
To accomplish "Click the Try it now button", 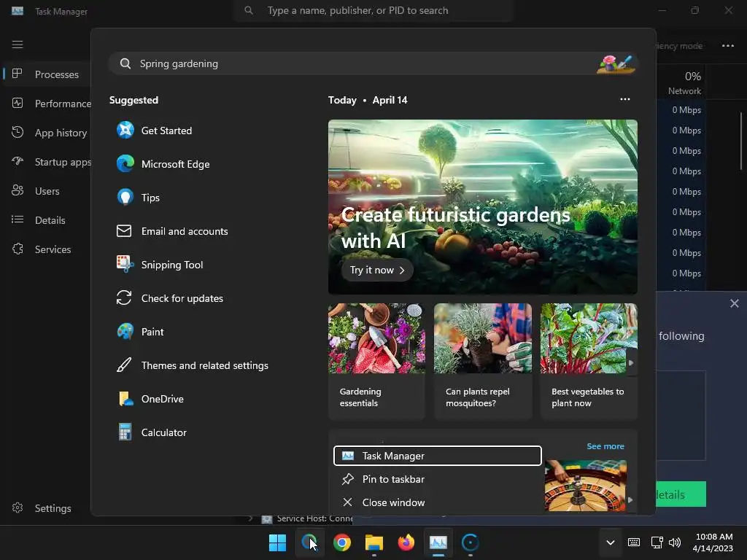I will (x=377, y=270).
